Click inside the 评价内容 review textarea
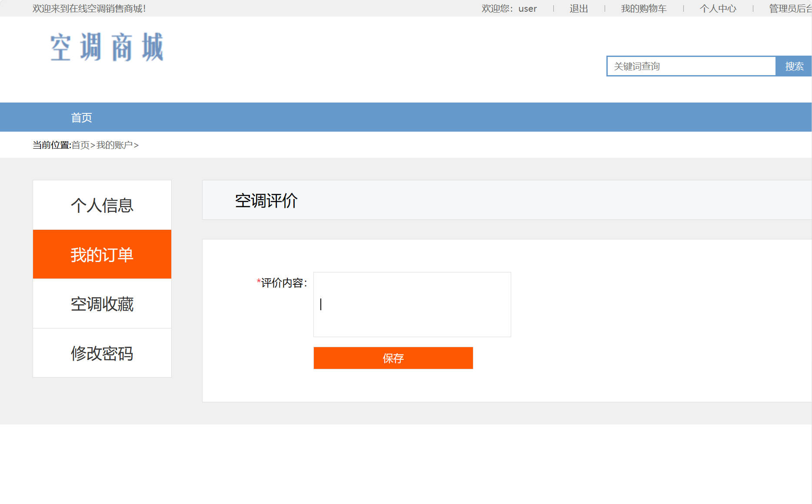The image size is (812, 504). [x=411, y=304]
